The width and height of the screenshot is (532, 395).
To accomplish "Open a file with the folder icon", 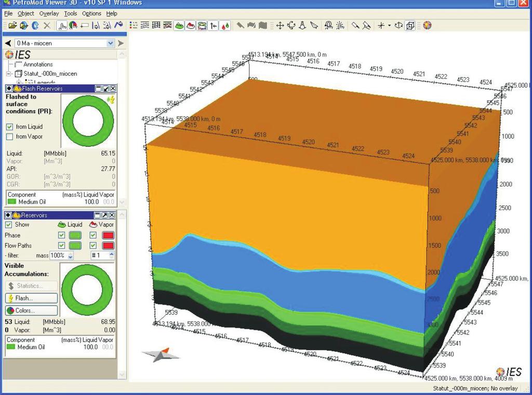I will [x=12, y=25].
